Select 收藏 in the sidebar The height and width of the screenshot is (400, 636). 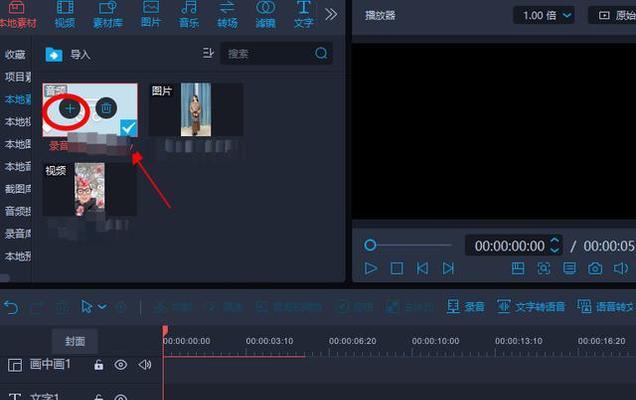[15, 54]
